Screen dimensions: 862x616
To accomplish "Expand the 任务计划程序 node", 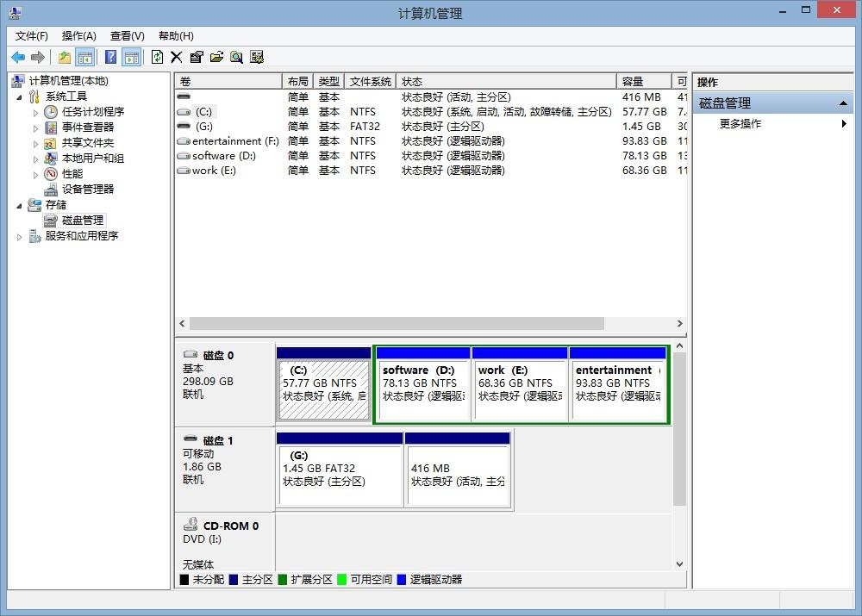I will pos(35,113).
